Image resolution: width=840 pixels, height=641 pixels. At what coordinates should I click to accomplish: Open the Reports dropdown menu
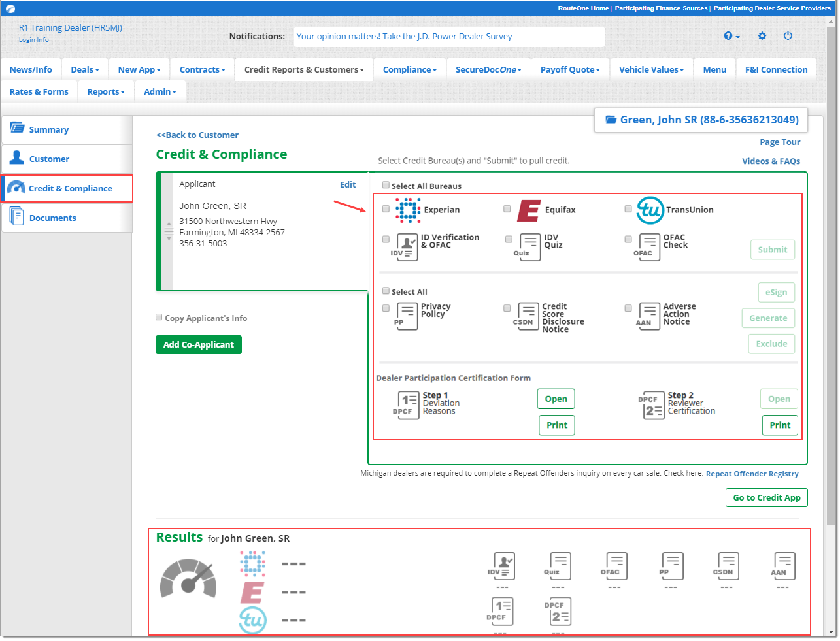(x=106, y=91)
